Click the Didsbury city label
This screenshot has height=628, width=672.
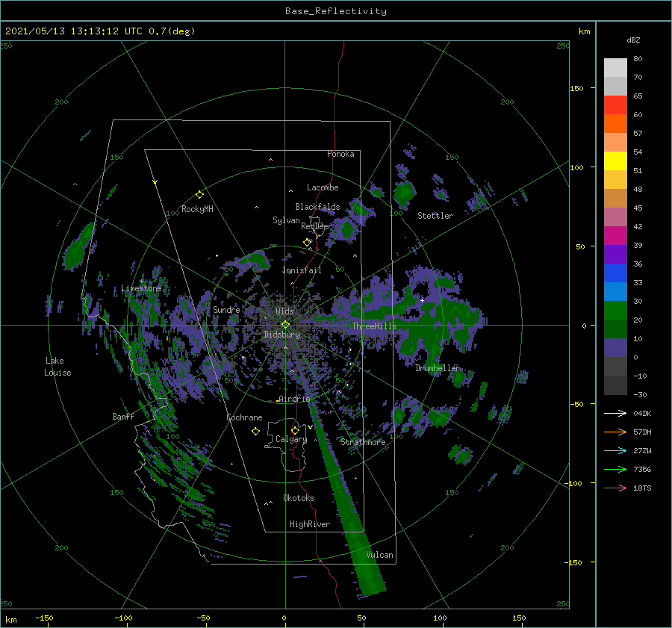281,335
